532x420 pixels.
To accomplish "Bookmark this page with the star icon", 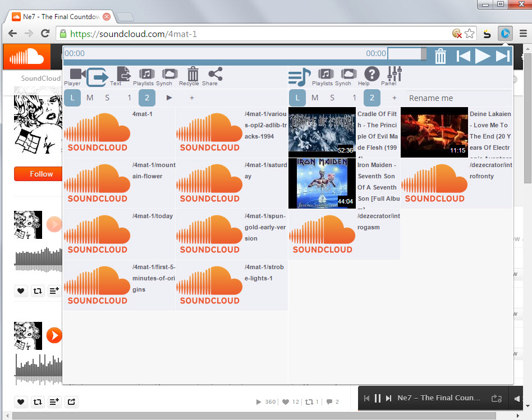I will 470,34.
